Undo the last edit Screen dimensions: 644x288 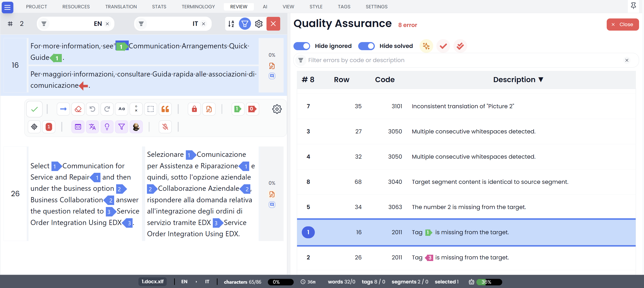tap(92, 109)
